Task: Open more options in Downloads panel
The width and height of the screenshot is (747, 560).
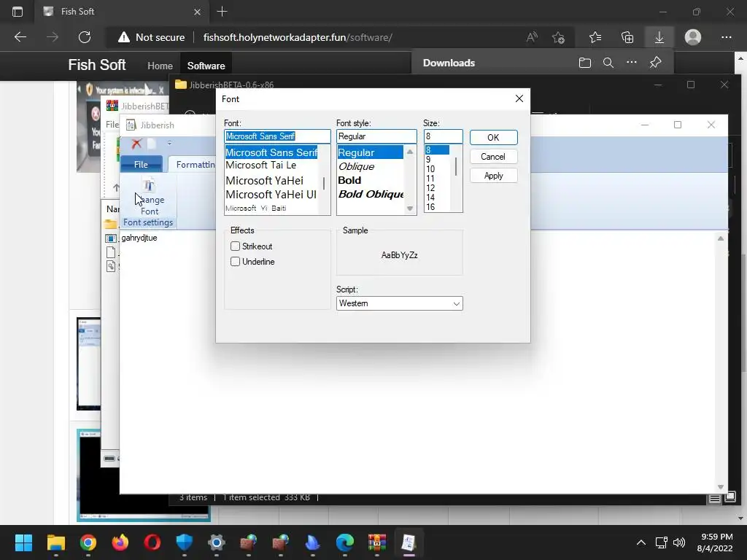Action: 632,63
